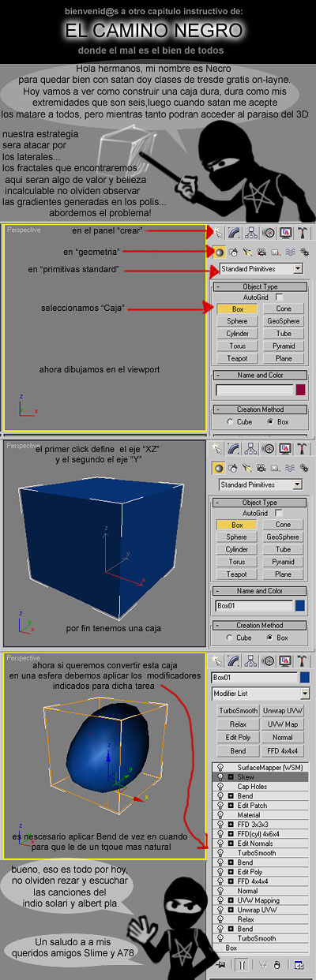Select Shapes category icon in first screenshot's panel
This screenshot has width=316, height=980.
point(234,252)
